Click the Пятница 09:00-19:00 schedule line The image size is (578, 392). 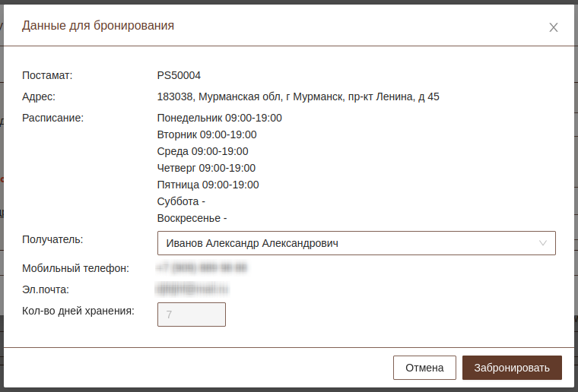point(208,185)
